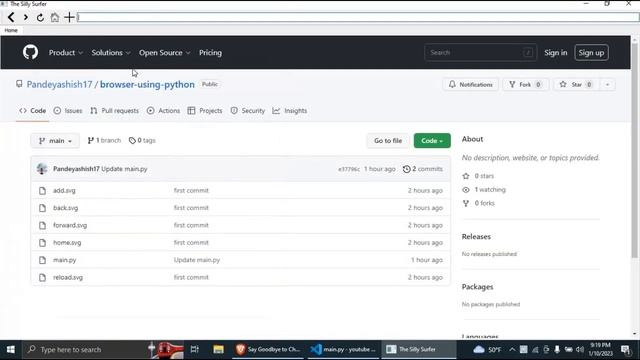
Task: Click the file icon beside main.py
Action: [42, 260]
